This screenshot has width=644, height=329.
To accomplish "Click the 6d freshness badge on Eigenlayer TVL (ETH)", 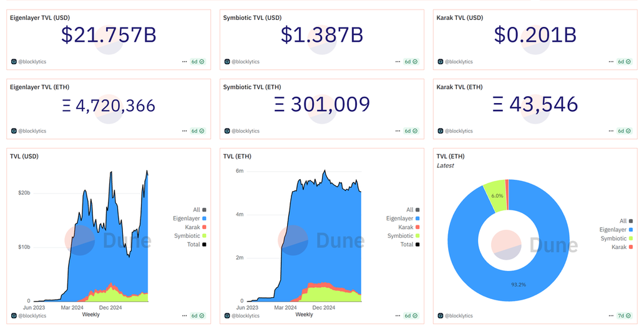I will tap(198, 131).
